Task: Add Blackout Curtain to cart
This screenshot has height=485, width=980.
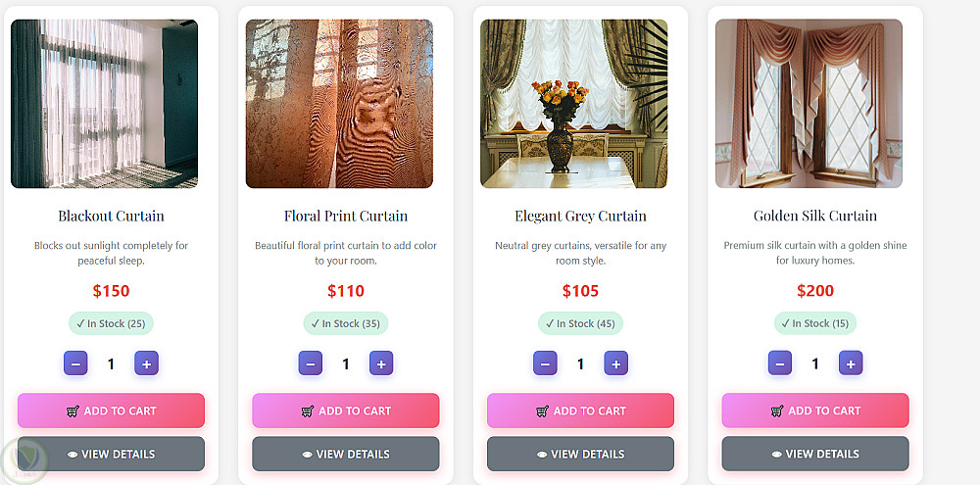Action: coord(111,411)
